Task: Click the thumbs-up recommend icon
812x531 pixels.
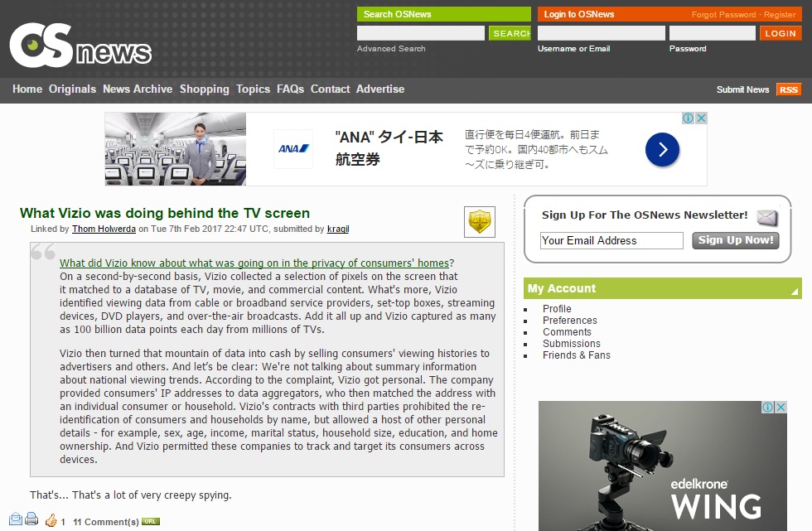Action: pyautogui.click(x=51, y=520)
